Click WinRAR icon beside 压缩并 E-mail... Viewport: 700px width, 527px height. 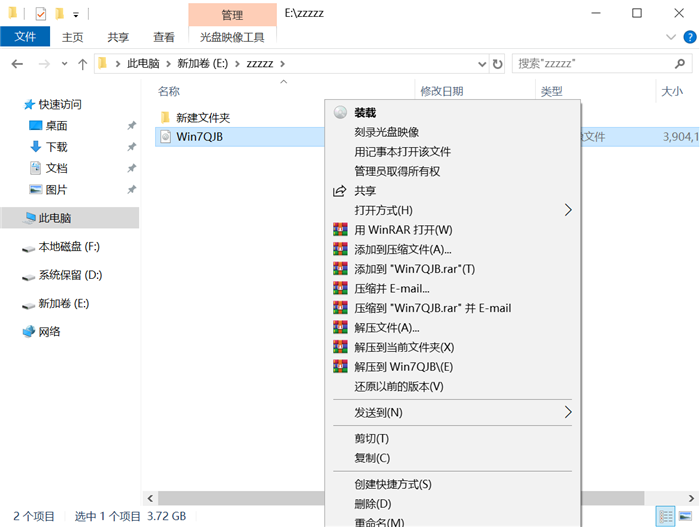tap(340, 289)
